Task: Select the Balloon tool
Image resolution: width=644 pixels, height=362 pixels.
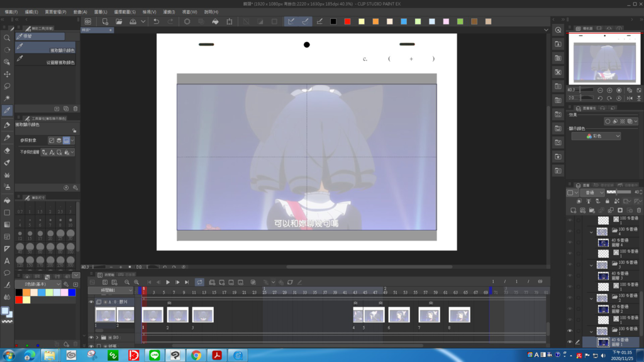Action: coord(7,273)
